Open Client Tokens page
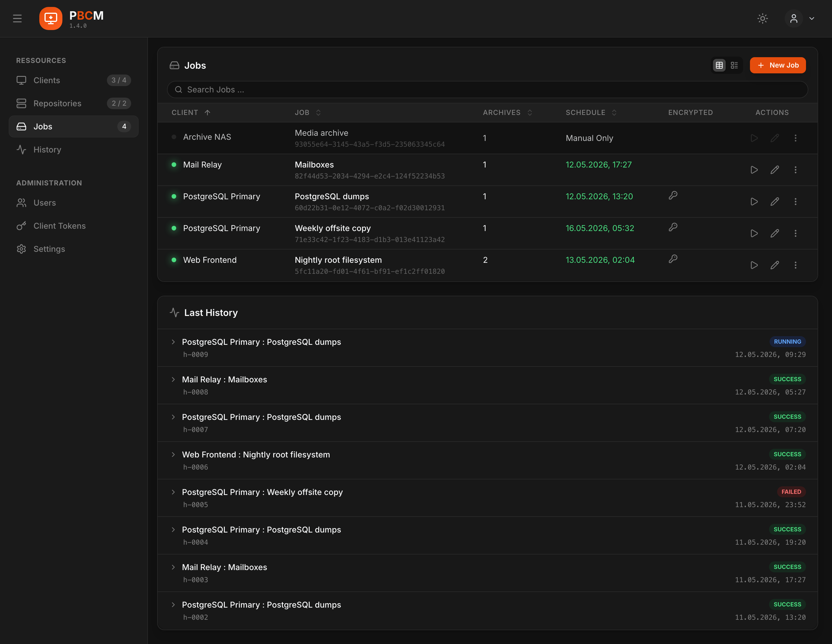Screen dimensions: 832x644 tap(74, 226)
